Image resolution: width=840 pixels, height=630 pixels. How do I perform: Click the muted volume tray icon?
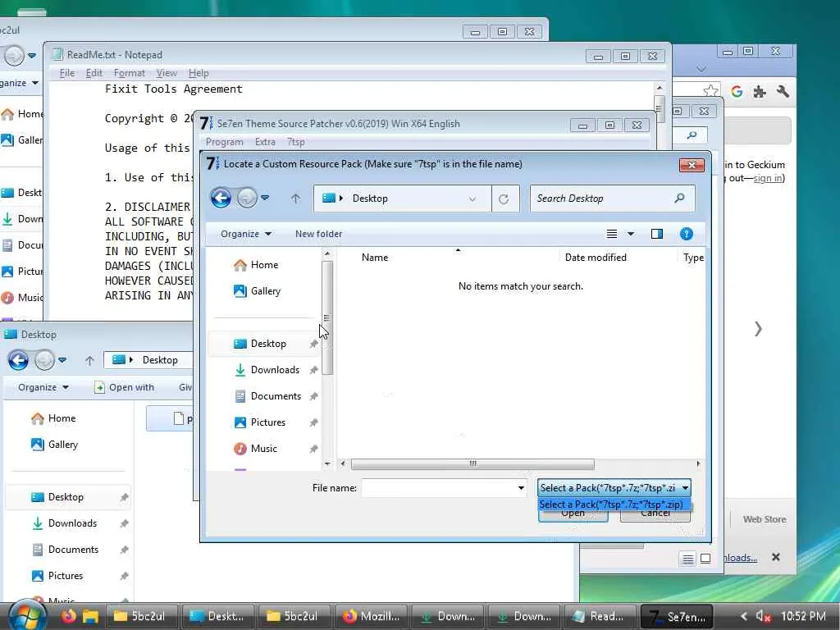763,617
